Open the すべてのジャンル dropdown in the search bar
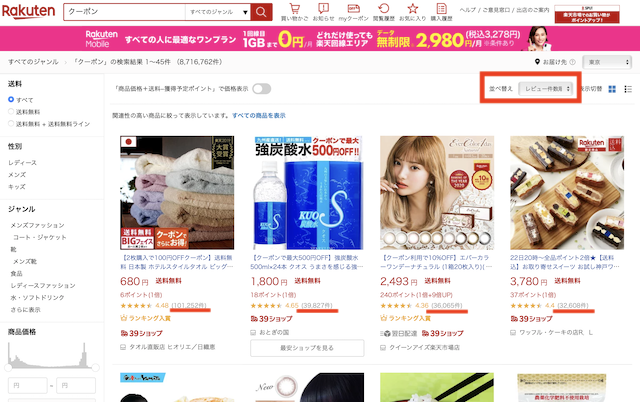 point(218,12)
